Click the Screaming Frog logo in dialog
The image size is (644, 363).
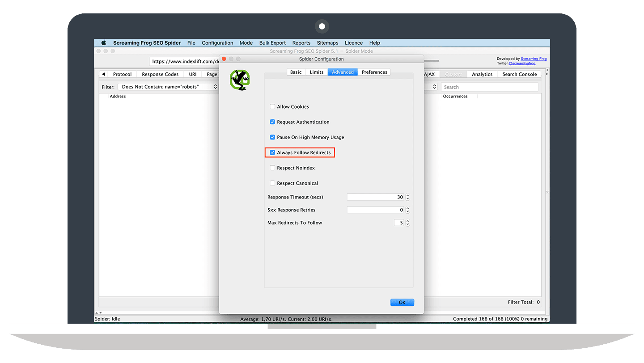(240, 80)
